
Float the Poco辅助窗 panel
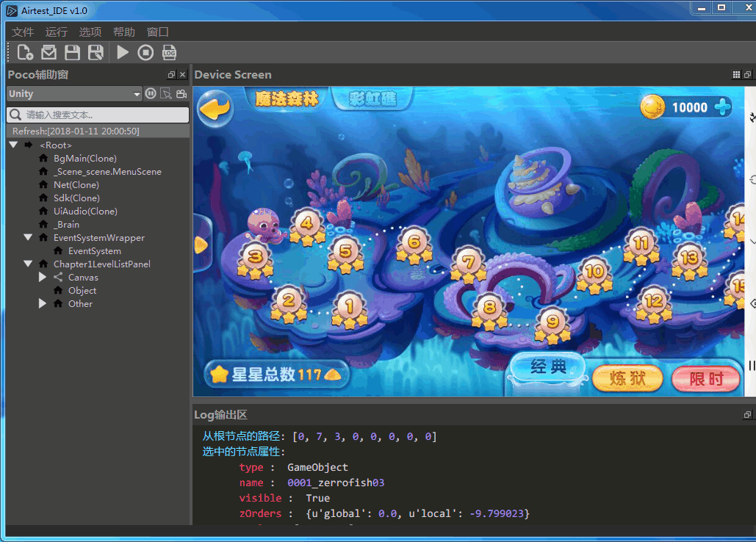171,75
